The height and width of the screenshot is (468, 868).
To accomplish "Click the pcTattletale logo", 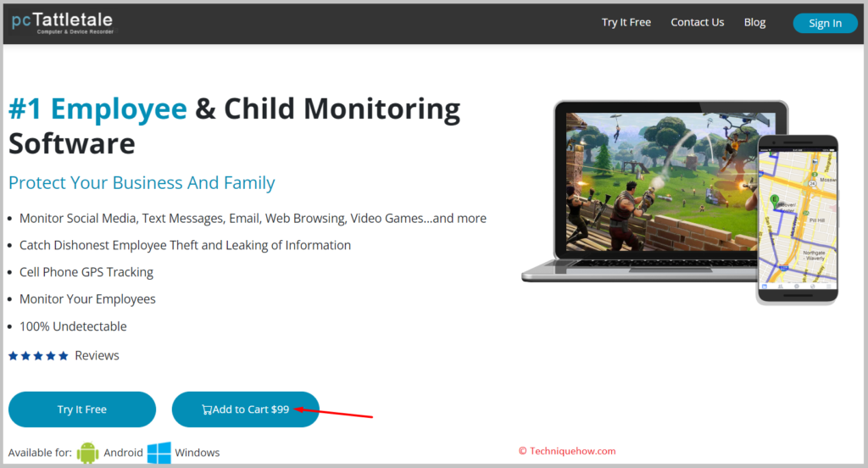I will click(63, 23).
